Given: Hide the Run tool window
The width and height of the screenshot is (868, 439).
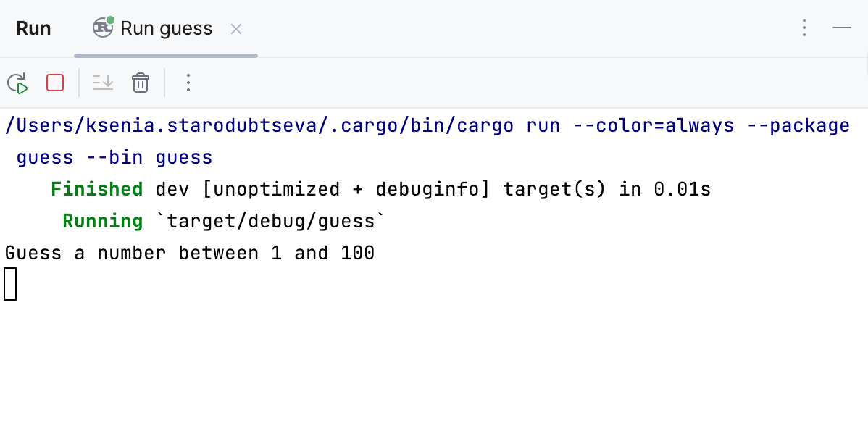Looking at the screenshot, I should coord(841,28).
